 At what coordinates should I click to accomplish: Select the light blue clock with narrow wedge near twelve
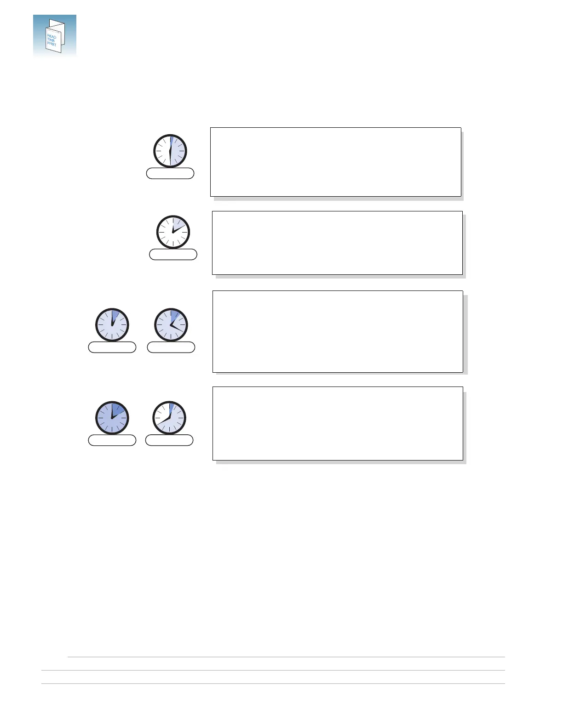112,325
